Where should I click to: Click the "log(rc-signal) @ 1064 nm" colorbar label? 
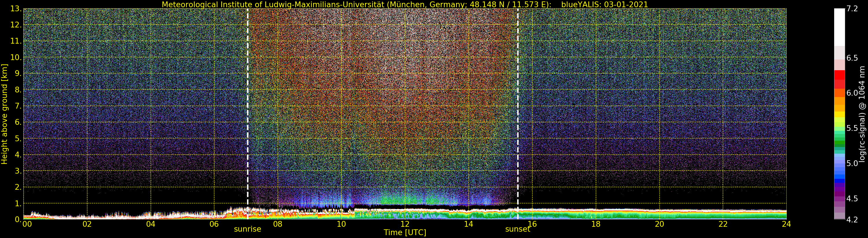[862, 114]
